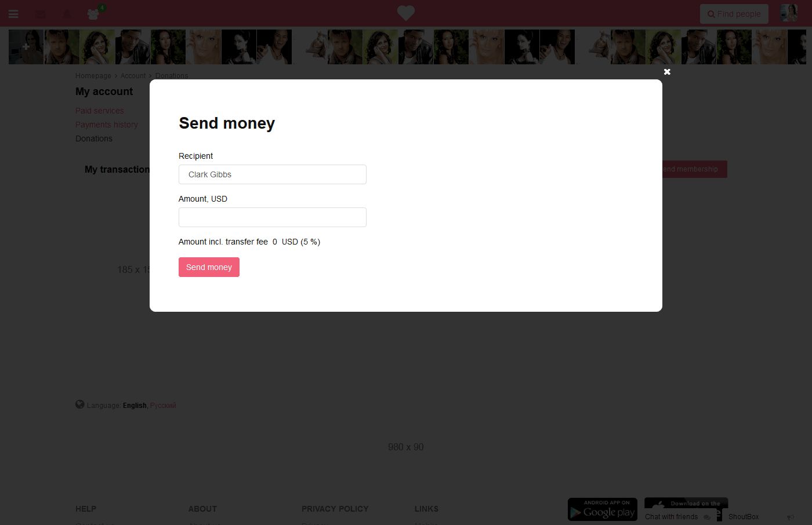
Task: Go to Account breadcrumb link
Action: pyautogui.click(x=133, y=76)
